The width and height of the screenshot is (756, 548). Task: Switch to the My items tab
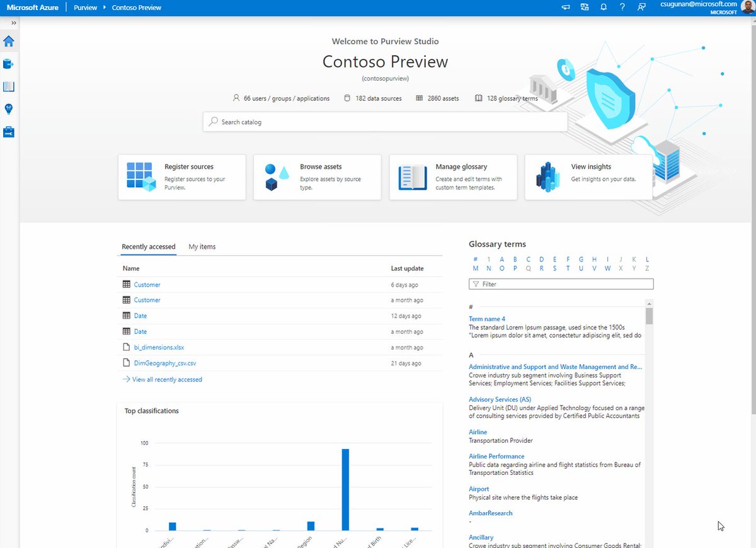pyautogui.click(x=202, y=246)
